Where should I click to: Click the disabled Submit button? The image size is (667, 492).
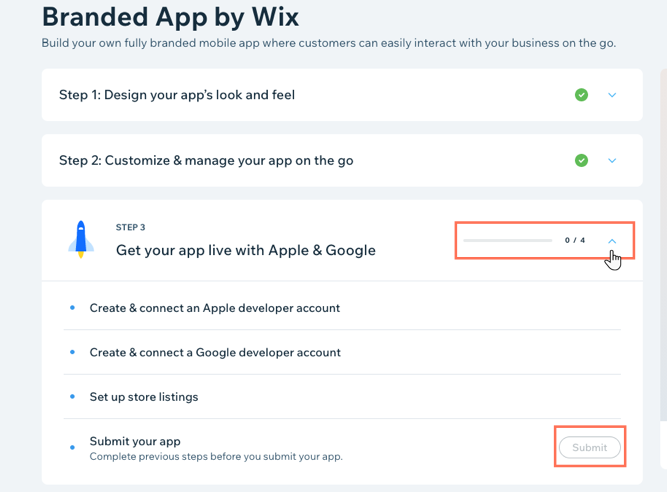pyautogui.click(x=590, y=447)
